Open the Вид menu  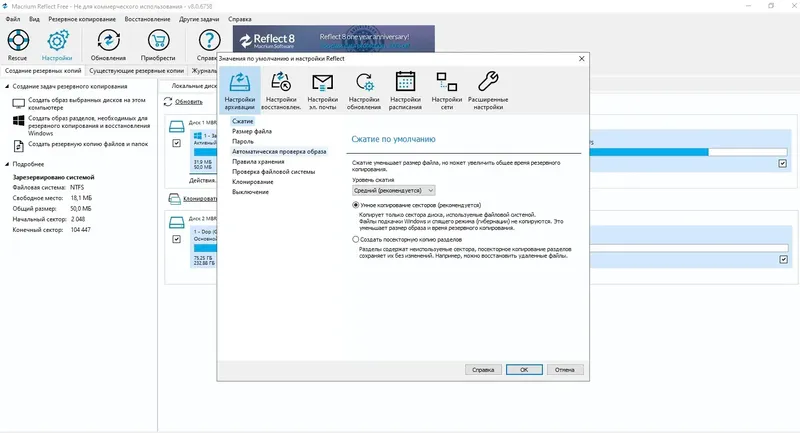34,19
